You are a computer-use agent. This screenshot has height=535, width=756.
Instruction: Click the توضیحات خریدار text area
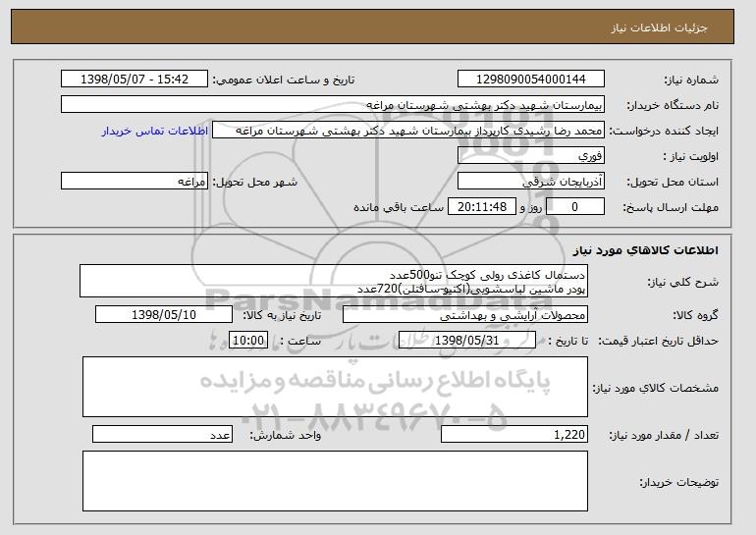click(335, 481)
